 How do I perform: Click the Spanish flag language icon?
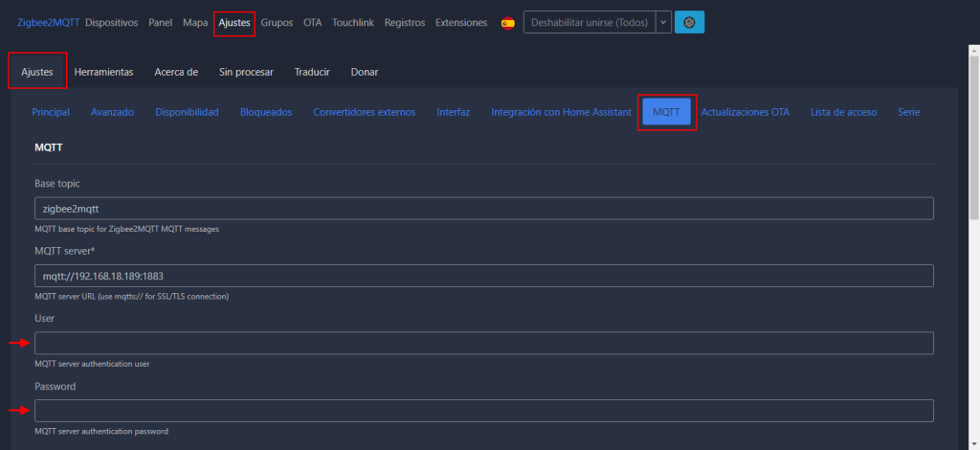(507, 23)
